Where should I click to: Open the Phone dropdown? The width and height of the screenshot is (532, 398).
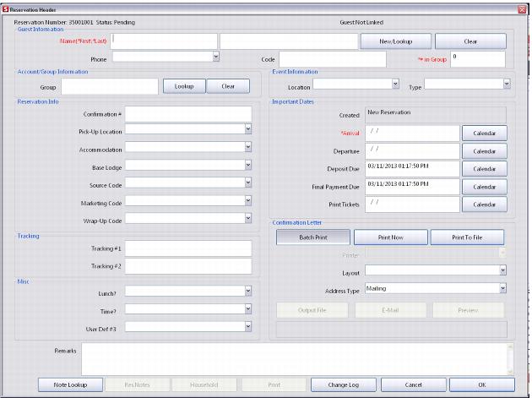(x=216, y=57)
